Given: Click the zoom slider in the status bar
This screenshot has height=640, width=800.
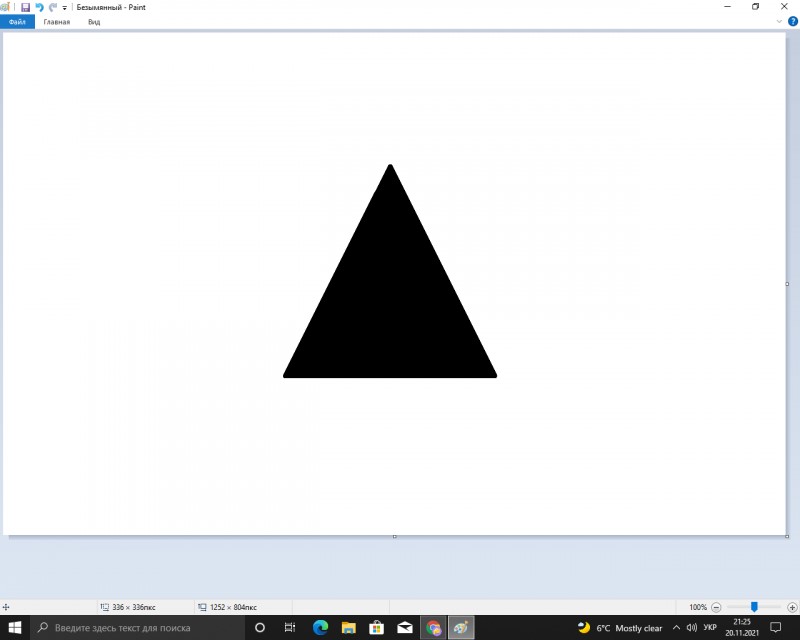Looking at the screenshot, I should pyautogui.click(x=754, y=607).
